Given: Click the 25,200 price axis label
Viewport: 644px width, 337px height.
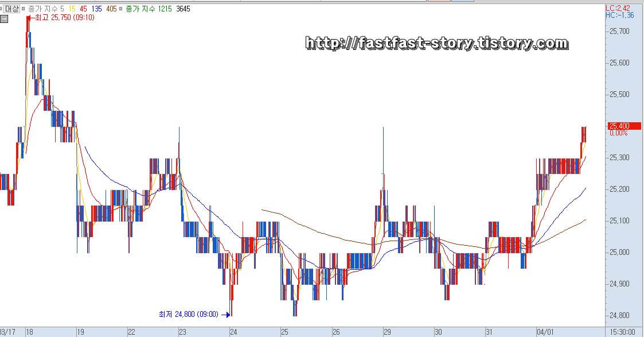Looking at the screenshot, I should 619,189.
